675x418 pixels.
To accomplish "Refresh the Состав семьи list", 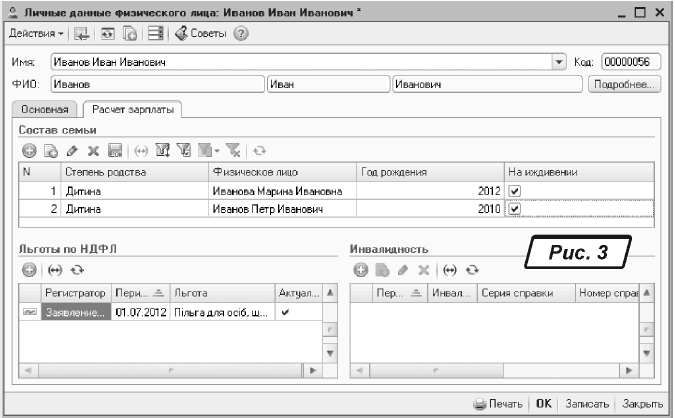I will pyautogui.click(x=259, y=150).
